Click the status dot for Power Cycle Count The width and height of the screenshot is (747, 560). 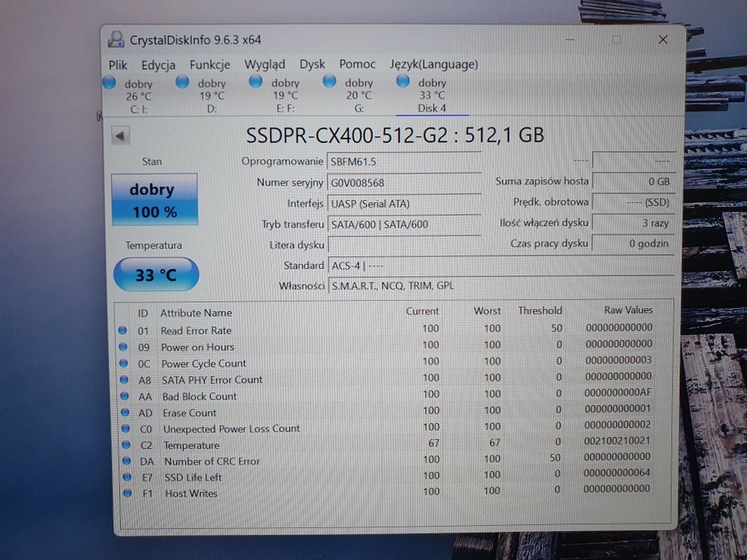tap(123, 363)
